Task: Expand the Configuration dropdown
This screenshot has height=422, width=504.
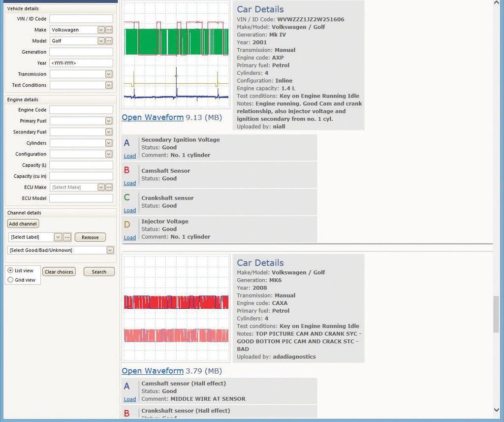Action: [109, 154]
